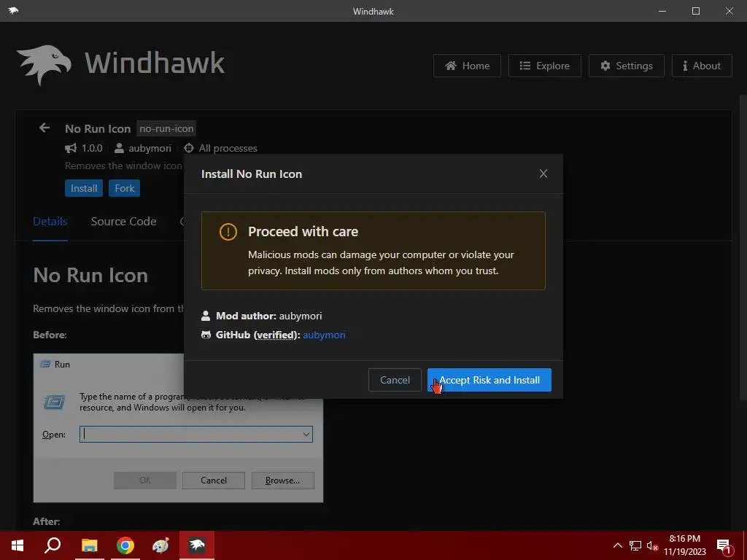Open Google Chrome from taskbar
This screenshot has width=747, height=560.
point(125,545)
